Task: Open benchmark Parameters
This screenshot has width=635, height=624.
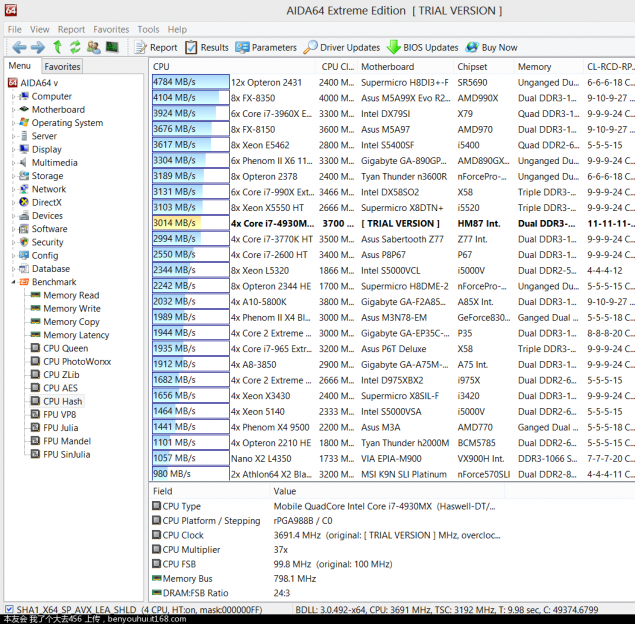Action: [x=266, y=47]
